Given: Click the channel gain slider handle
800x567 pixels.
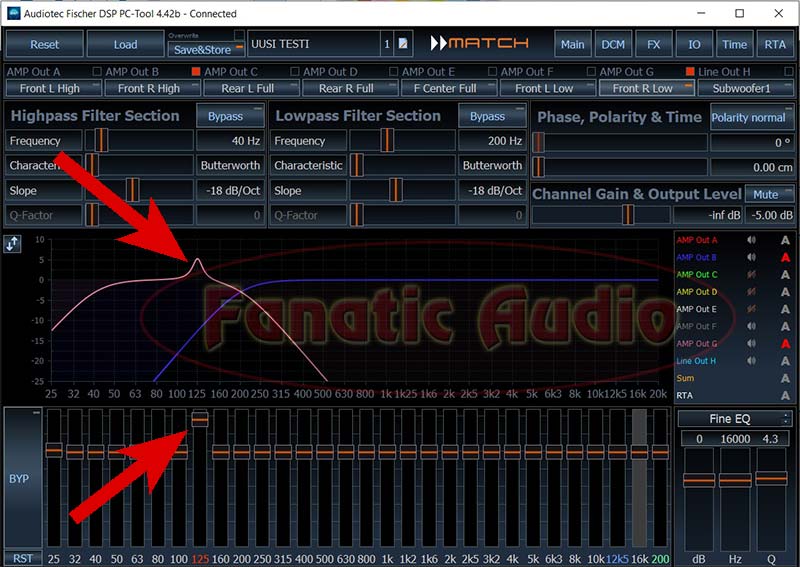Looking at the screenshot, I should [x=628, y=215].
